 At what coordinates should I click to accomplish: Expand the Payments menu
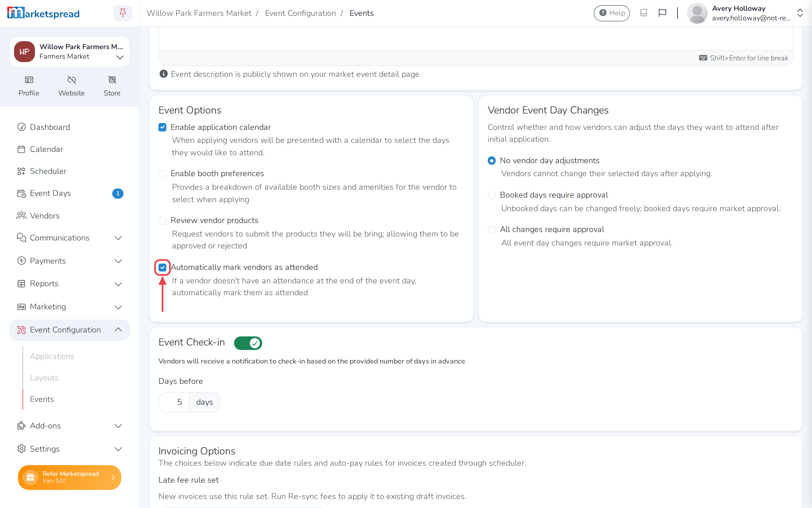coord(69,261)
